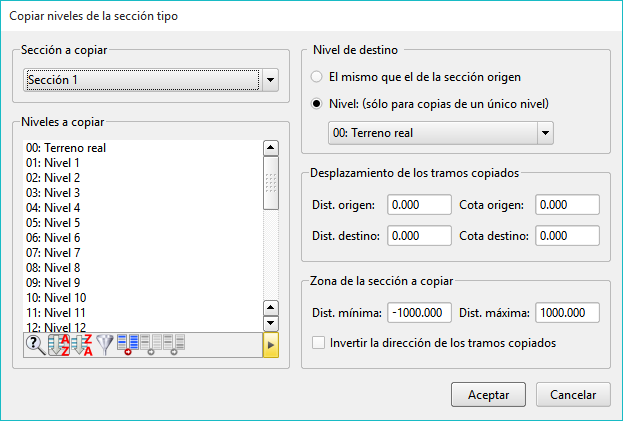Open the 'Sección 1' dropdown
Viewport: 623px width, 421px height.
271,80
